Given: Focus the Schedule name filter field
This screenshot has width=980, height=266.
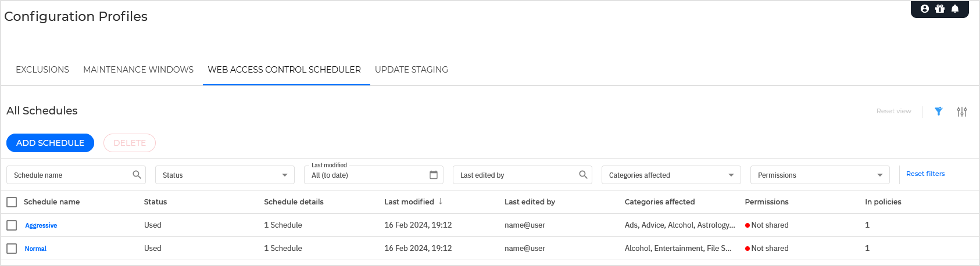Looking at the screenshot, I should 76,175.
